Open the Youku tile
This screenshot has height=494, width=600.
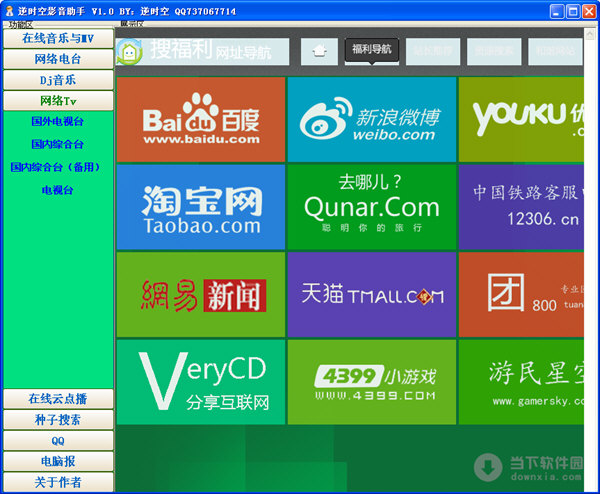521,119
